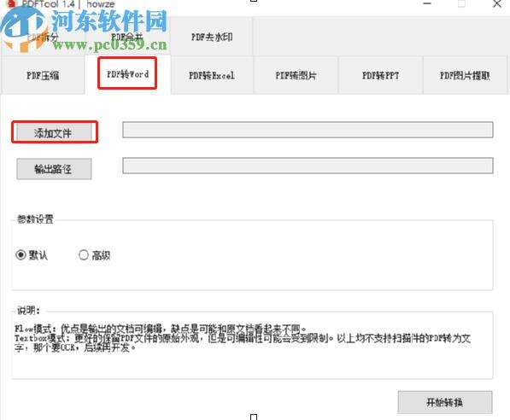Focus the output path text field

(308, 166)
